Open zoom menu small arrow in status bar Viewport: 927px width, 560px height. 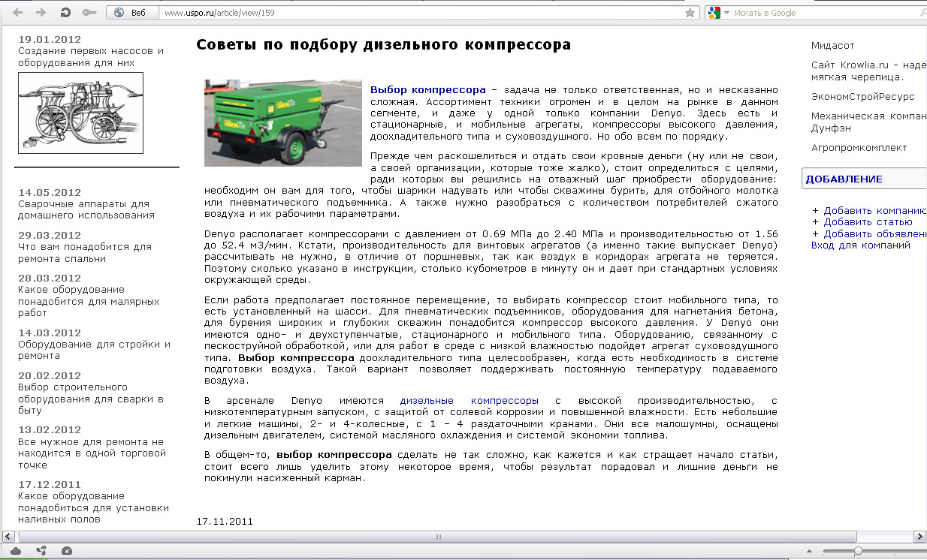click(808, 552)
